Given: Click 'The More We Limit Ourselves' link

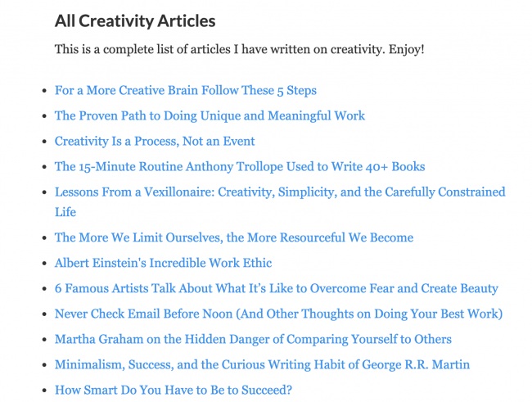Looking at the screenshot, I should [233, 237].
